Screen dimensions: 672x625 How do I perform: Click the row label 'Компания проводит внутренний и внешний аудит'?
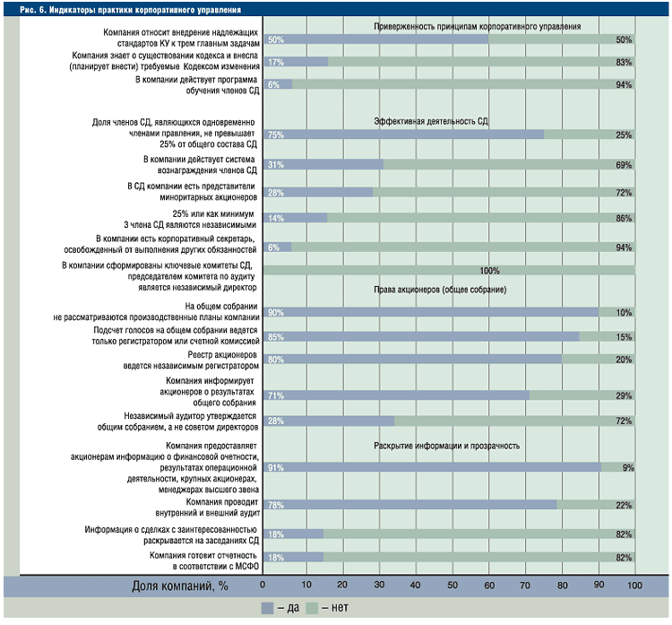coord(208,508)
